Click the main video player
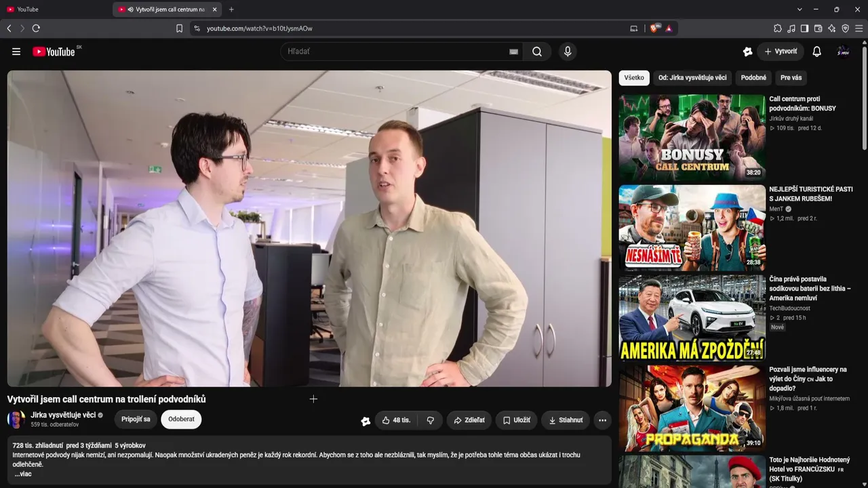 pyautogui.click(x=309, y=228)
